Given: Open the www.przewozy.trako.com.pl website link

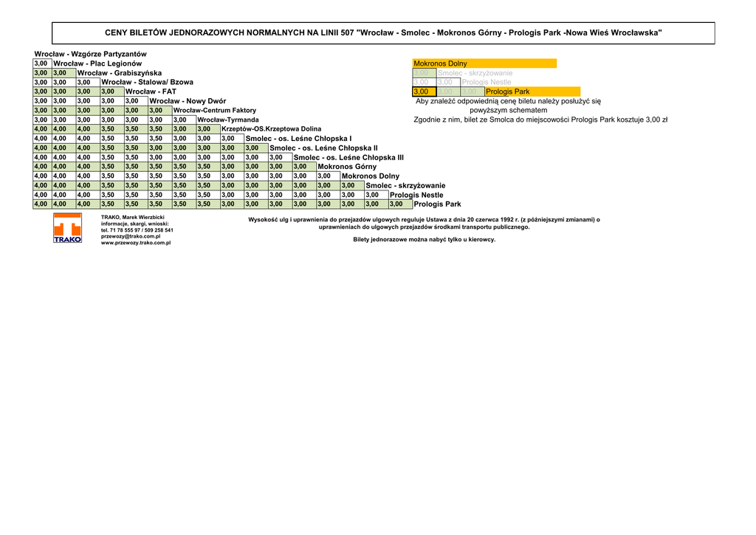Looking at the screenshot, I should click(135, 243).
